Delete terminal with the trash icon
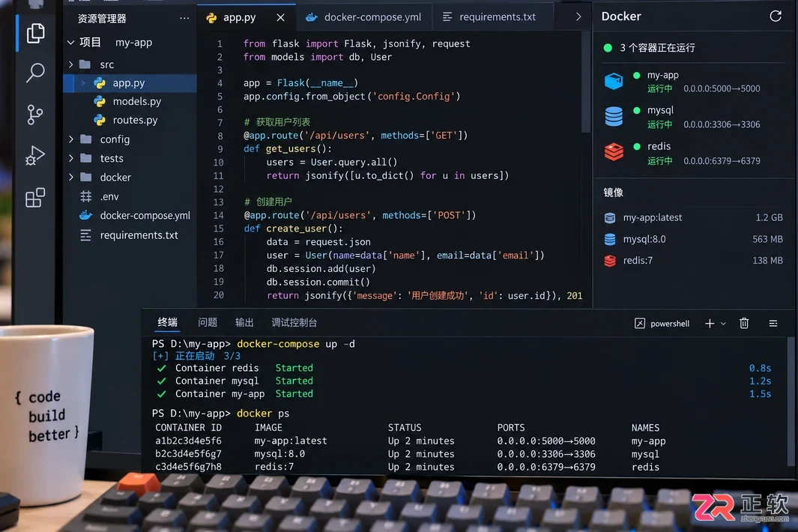 tap(744, 323)
